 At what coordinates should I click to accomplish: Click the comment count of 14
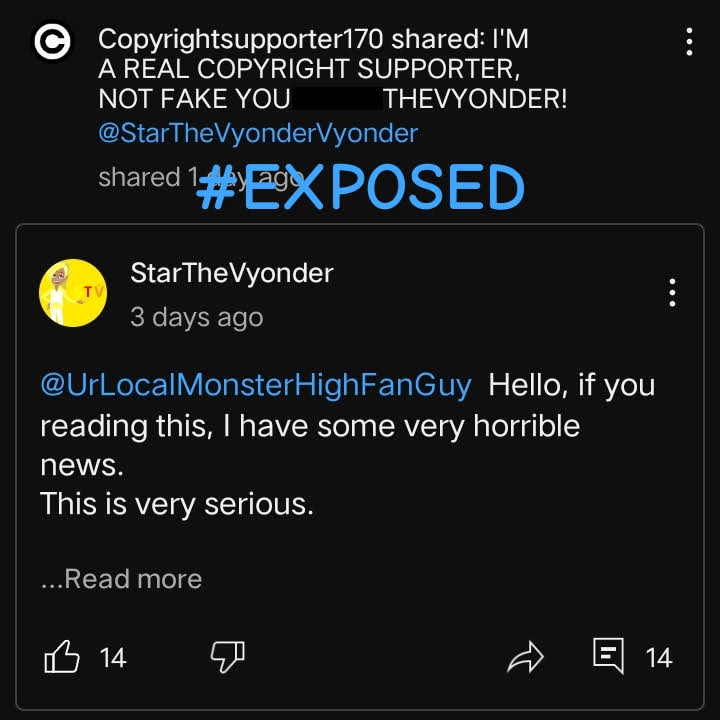point(659,658)
